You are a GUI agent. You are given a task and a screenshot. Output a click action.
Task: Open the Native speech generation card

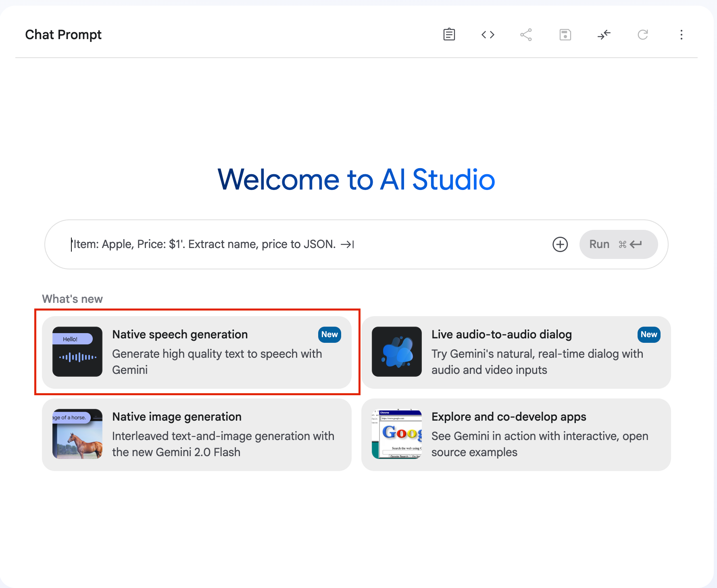click(x=197, y=352)
